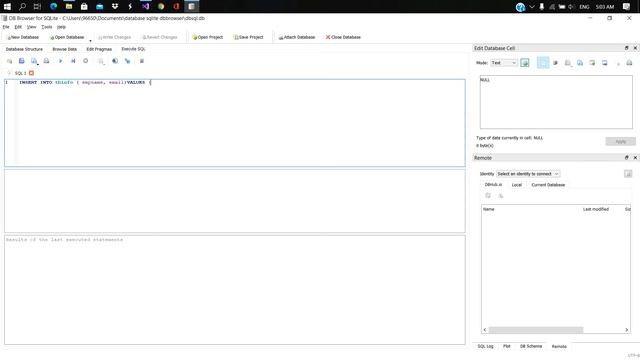Sort Remote list by Name column
640x360 pixels.
pyautogui.click(x=489, y=209)
